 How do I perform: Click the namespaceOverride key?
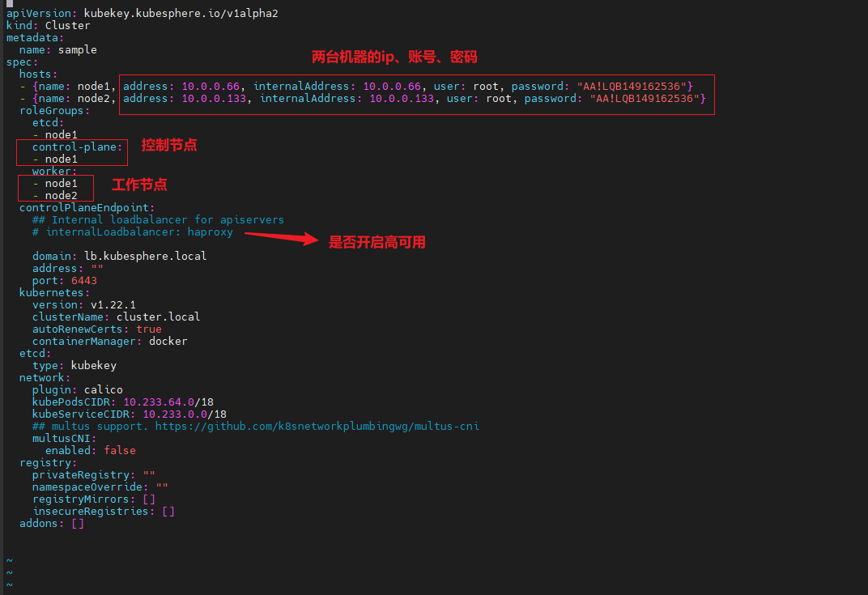[x=90, y=487]
